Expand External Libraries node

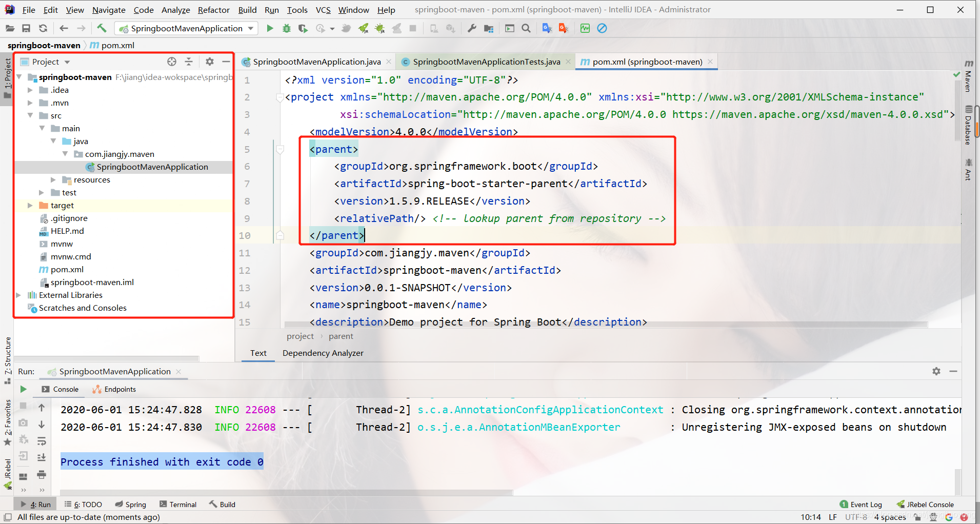click(x=19, y=295)
